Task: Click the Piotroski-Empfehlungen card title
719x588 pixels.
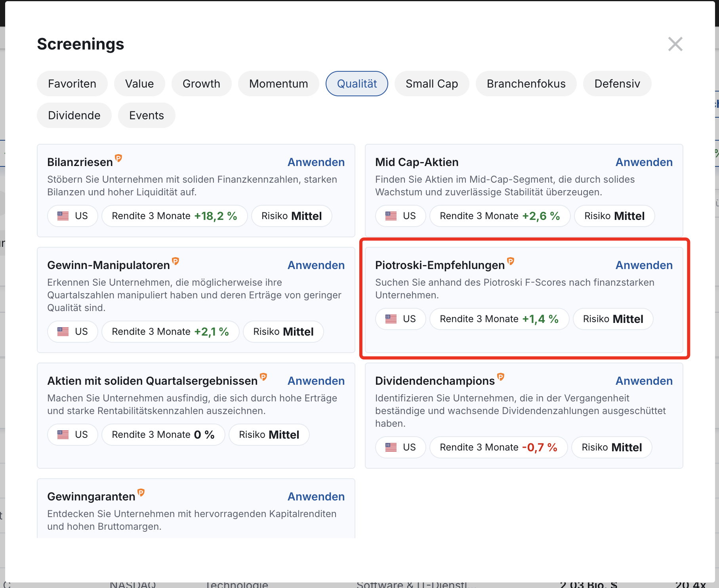Action: click(440, 265)
